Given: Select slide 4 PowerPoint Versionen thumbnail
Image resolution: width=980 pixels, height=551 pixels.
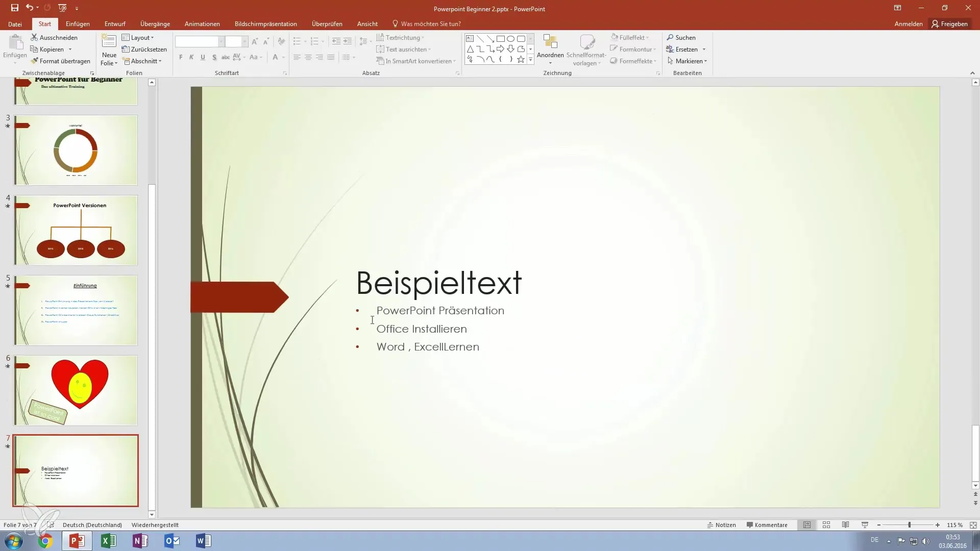Looking at the screenshot, I should 76,230.
